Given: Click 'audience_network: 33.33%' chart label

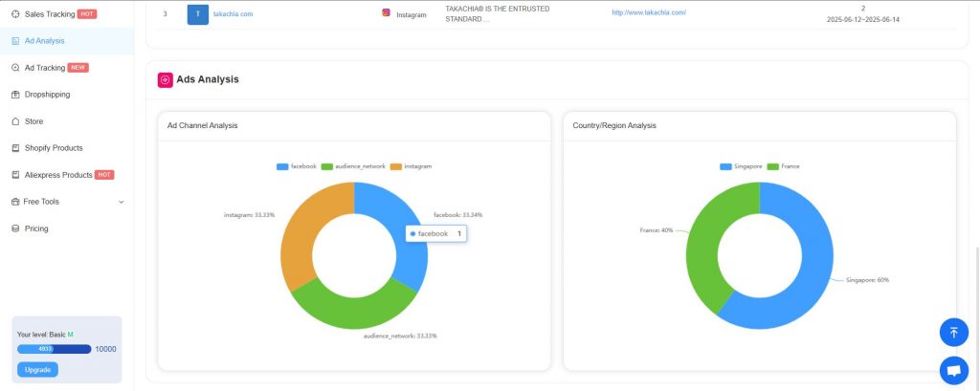Looking at the screenshot, I should tap(401, 337).
